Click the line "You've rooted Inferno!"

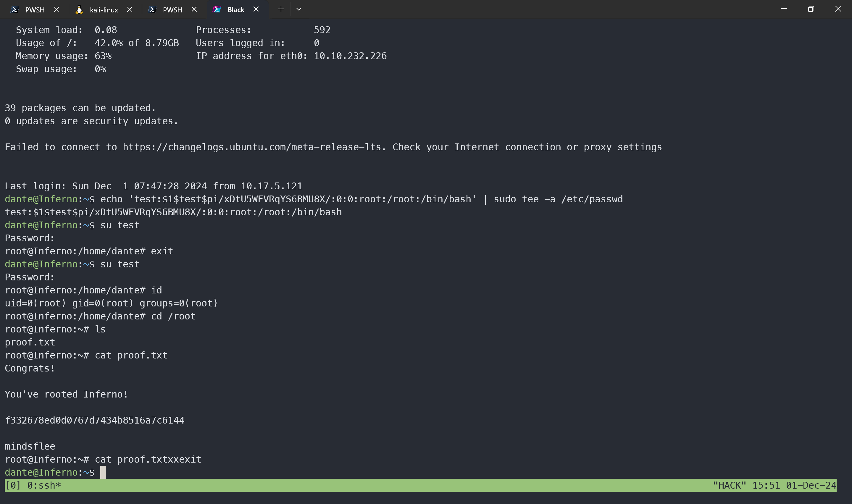coord(67,394)
